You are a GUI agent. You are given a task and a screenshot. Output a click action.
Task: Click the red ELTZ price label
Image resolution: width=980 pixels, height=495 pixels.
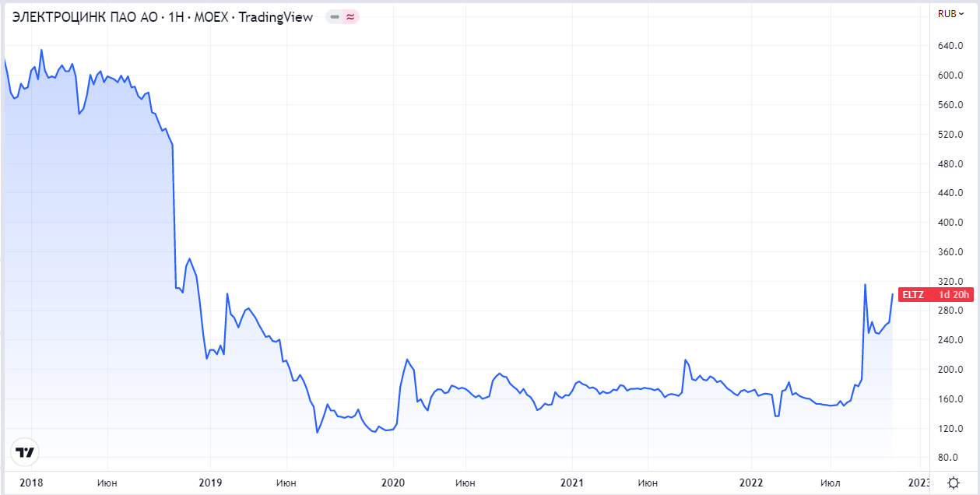[x=913, y=295]
